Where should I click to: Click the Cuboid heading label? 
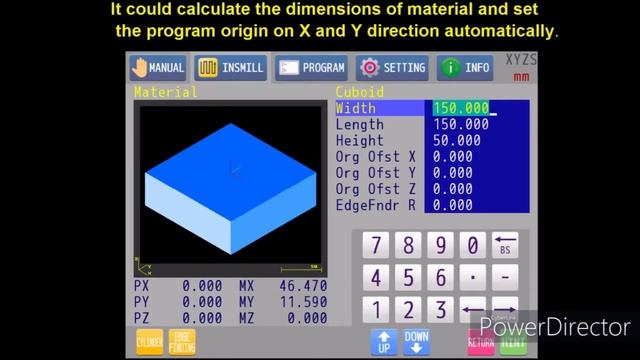click(360, 92)
